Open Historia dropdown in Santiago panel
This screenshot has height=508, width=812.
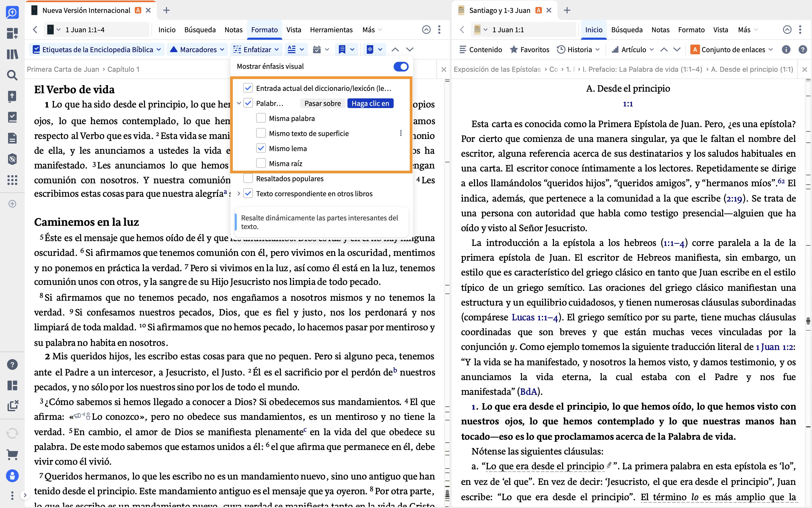tap(578, 49)
